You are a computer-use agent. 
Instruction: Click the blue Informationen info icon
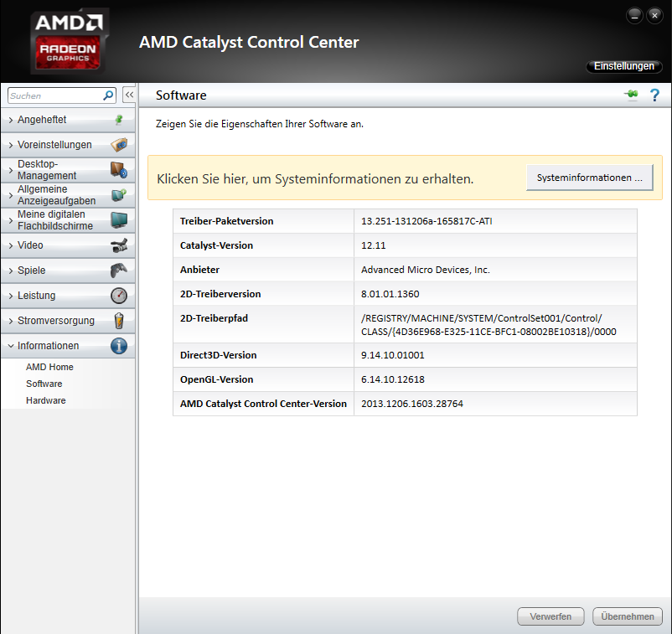[x=119, y=346]
